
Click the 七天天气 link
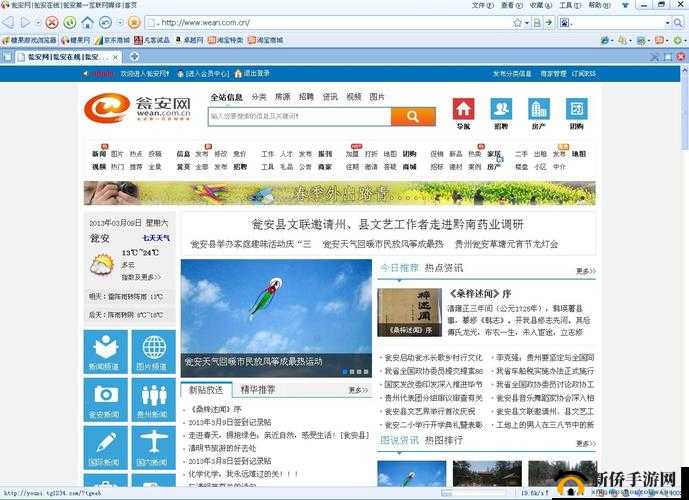tap(156, 238)
